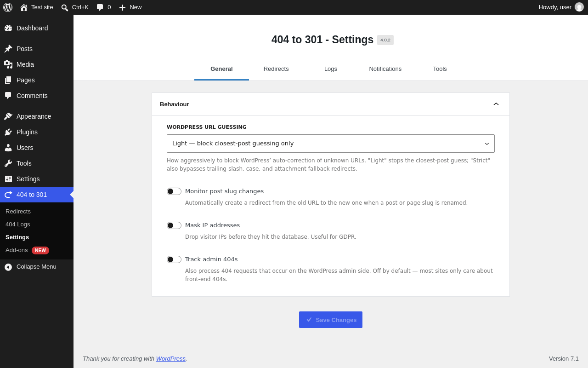Click the Posts pushpin icon
Image resolution: width=588 pixels, height=368 pixels.
point(8,49)
